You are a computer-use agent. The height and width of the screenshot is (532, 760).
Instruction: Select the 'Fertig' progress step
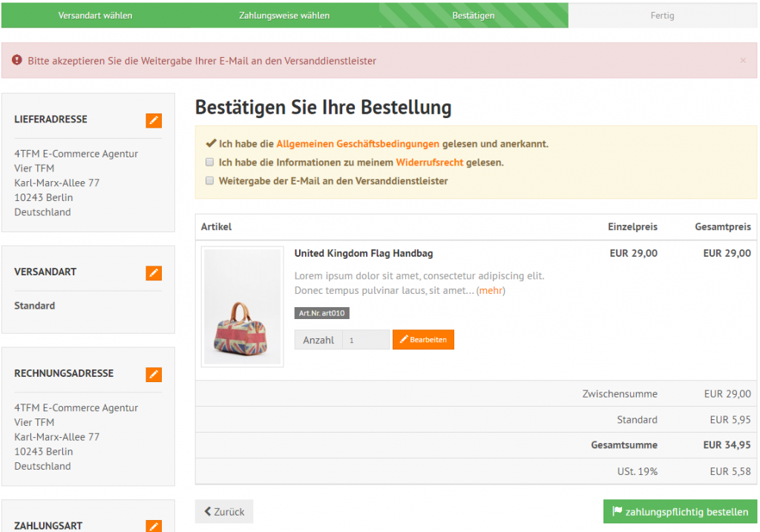point(662,16)
